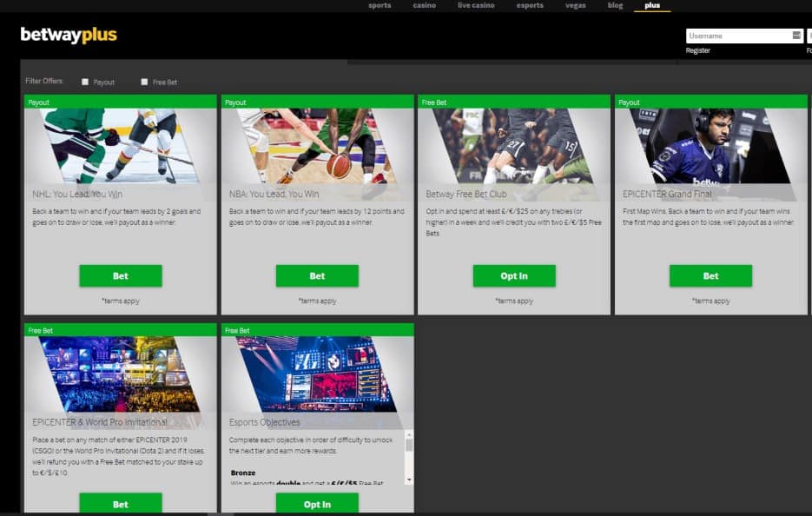Screen dimensions: 812x516
Task: Click the username field keyboard icon
Action: pos(796,36)
